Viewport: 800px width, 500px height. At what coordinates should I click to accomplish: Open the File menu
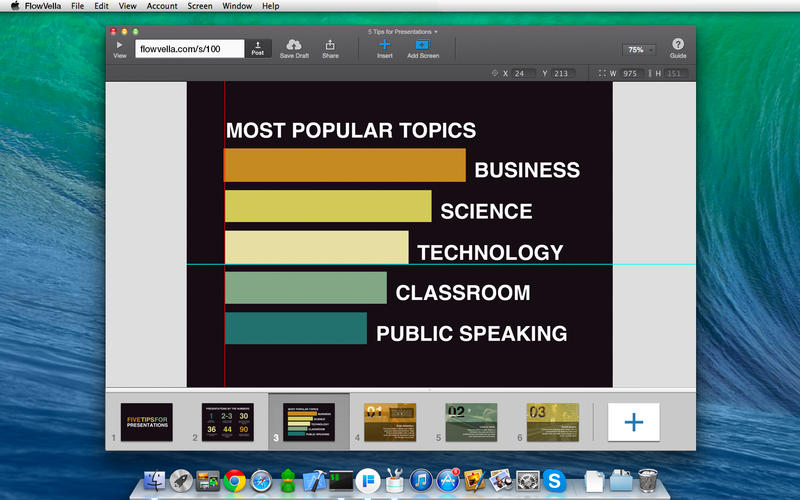(x=78, y=6)
